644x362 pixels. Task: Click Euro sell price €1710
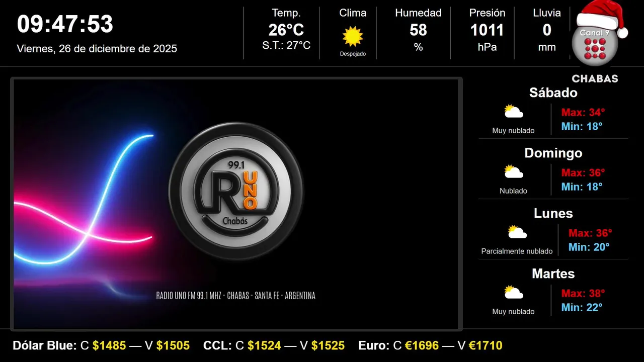486,345
